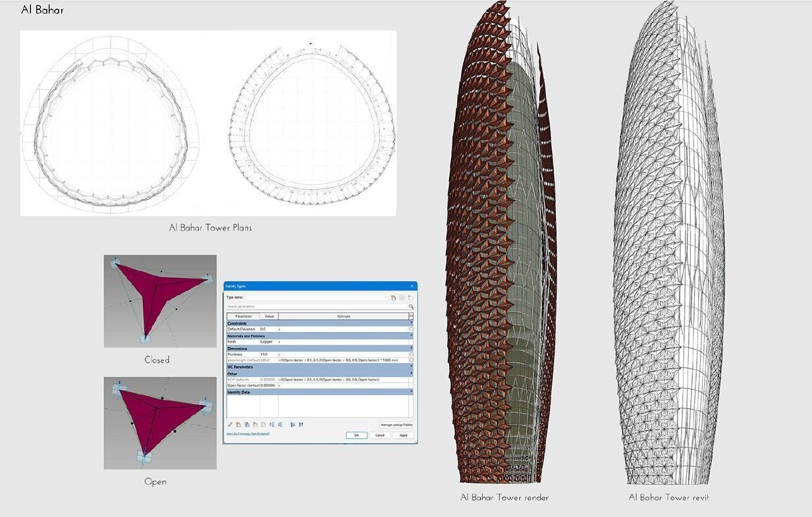
Task: Focus the Search parameters field
Action: pyautogui.click(x=317, y=307)
